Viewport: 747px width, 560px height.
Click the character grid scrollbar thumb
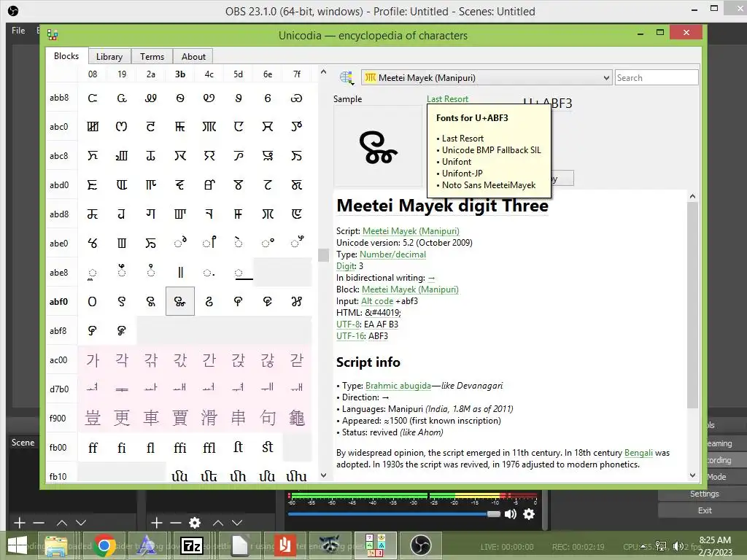323,255
